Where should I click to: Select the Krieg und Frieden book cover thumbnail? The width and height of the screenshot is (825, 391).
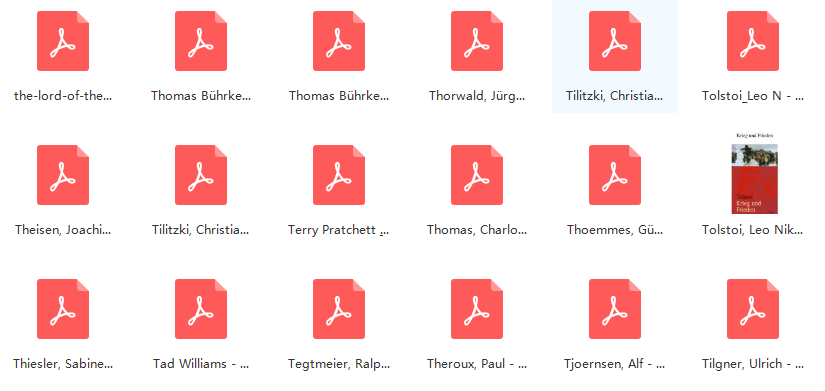pyautogui.click(x=754, y=174)
